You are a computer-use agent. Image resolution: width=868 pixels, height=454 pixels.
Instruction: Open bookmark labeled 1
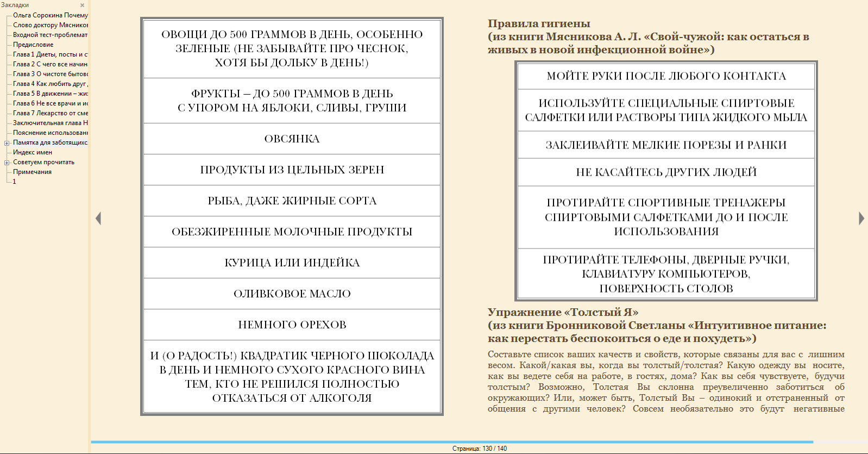[x=15, y=182]
